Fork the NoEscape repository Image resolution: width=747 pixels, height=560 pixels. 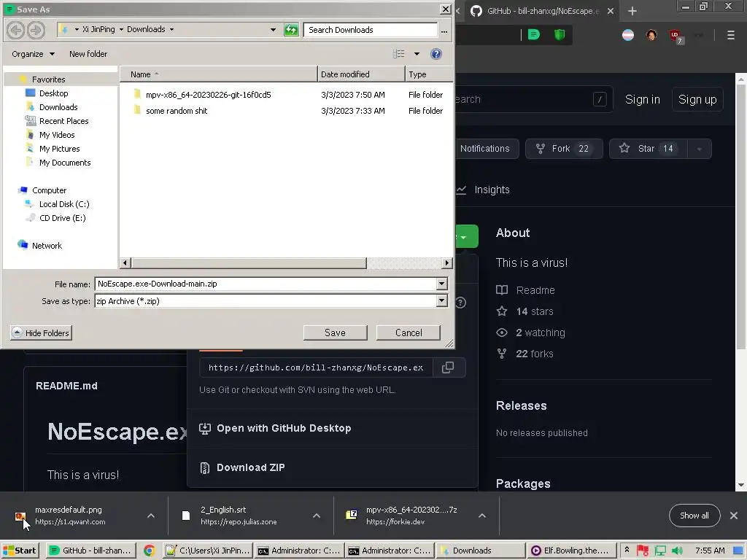pyautogui.click(x=564, y=149)
